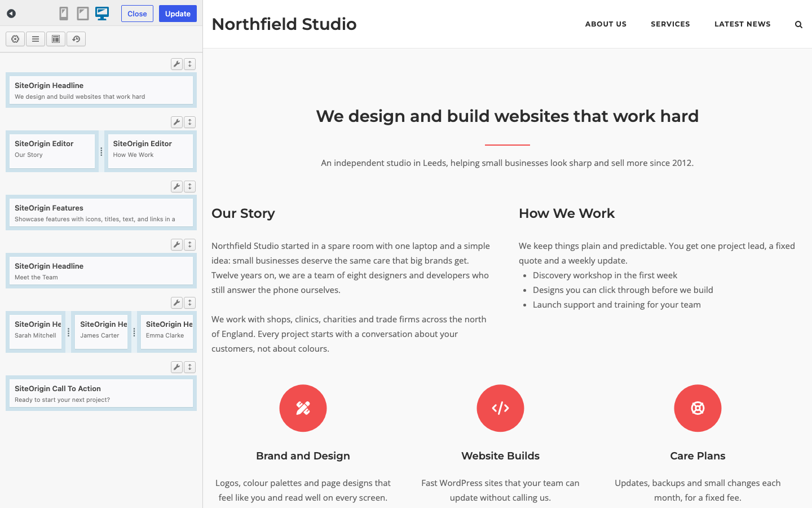Select the SiteOrigin Headline widget with website text

pyautogui.click(x=101, y=90)
